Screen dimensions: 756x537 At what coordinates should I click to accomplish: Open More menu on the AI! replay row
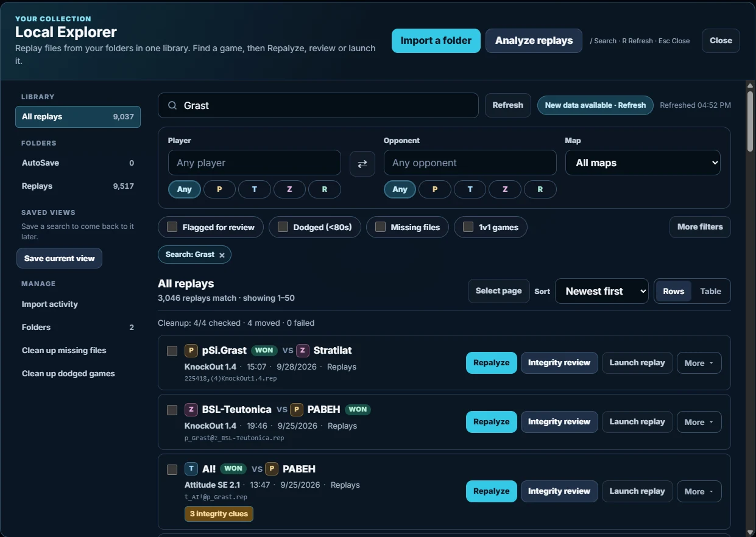(x=699, y=491)
